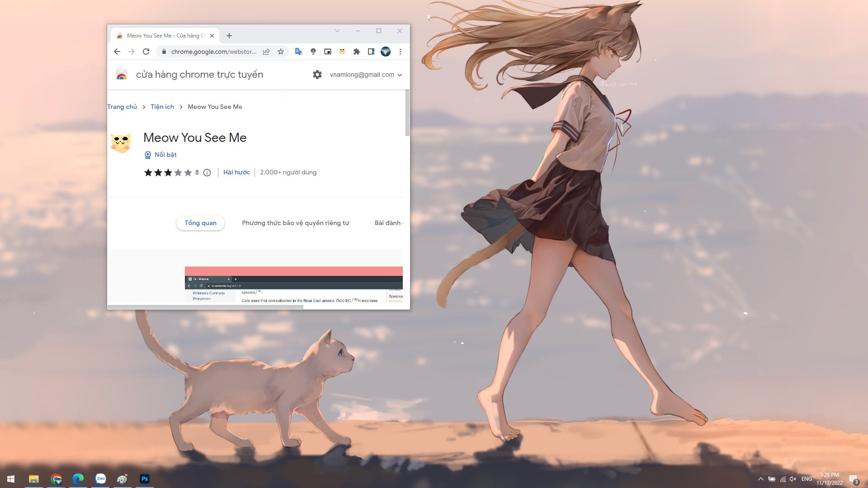
Task: Click the picture-in-picture extension icon
Action: coord(328,52)
